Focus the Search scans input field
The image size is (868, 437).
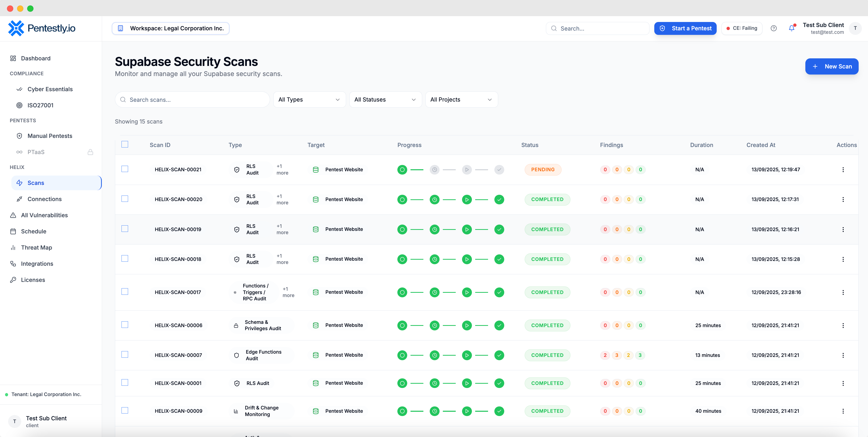click(196, 100)
